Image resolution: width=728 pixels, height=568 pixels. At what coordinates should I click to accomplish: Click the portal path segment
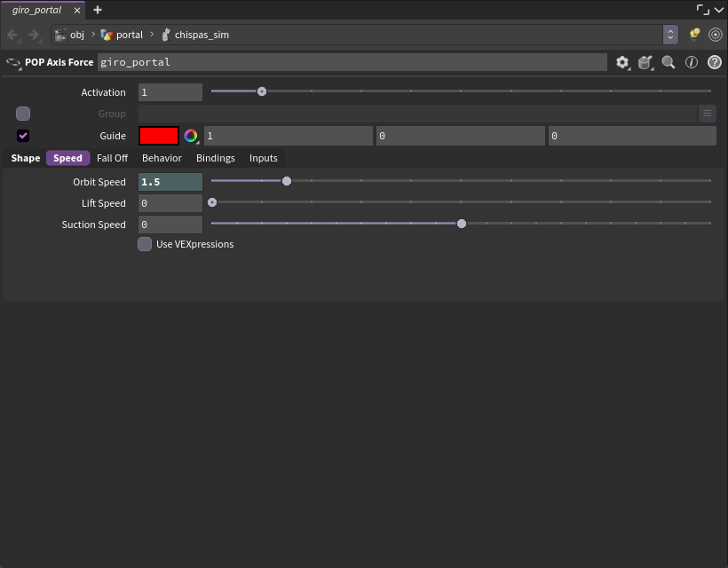point(130,35)
